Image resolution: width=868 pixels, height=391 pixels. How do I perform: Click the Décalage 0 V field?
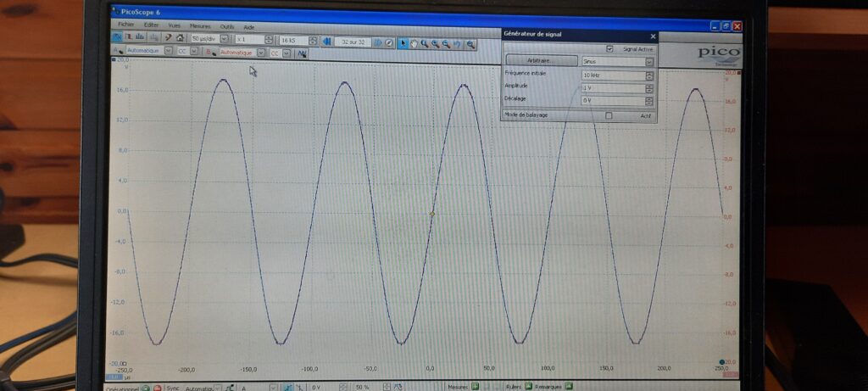click(613, 101)
